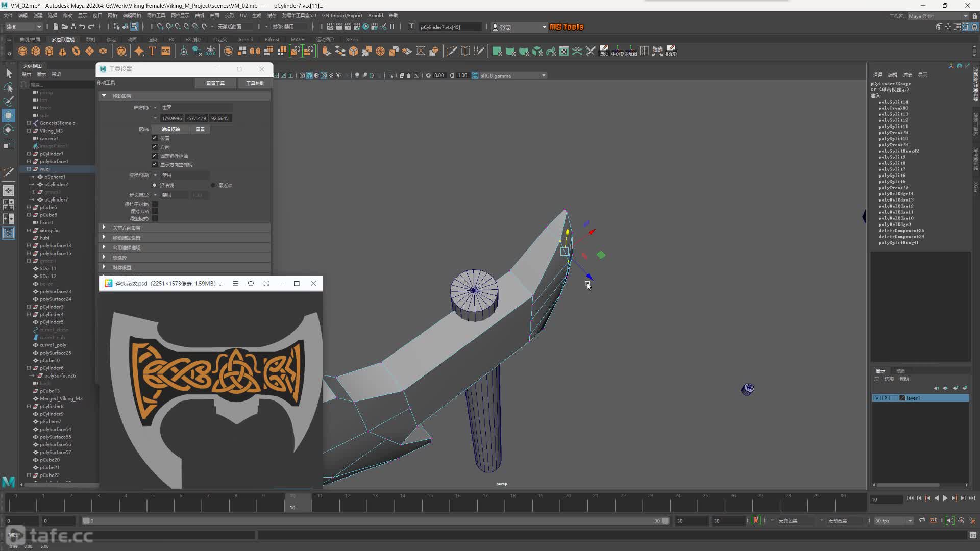Go to start of playback range
The width and height of the screenshot is (980, 551).
[x=910, y=498]
